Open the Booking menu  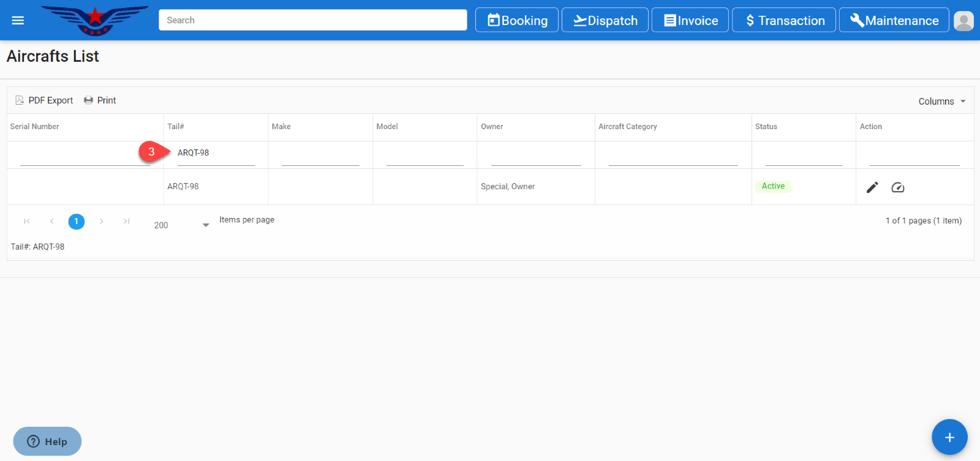pos(517,20)
